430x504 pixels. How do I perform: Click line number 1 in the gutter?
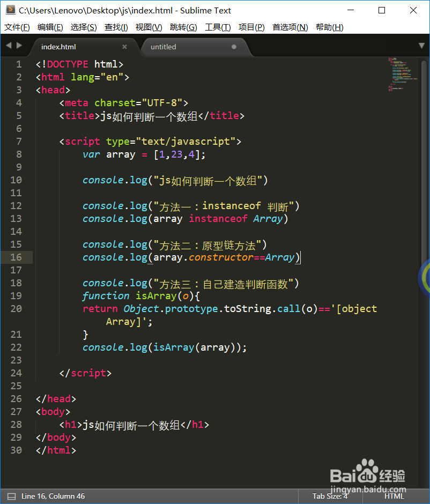point(19,64)
